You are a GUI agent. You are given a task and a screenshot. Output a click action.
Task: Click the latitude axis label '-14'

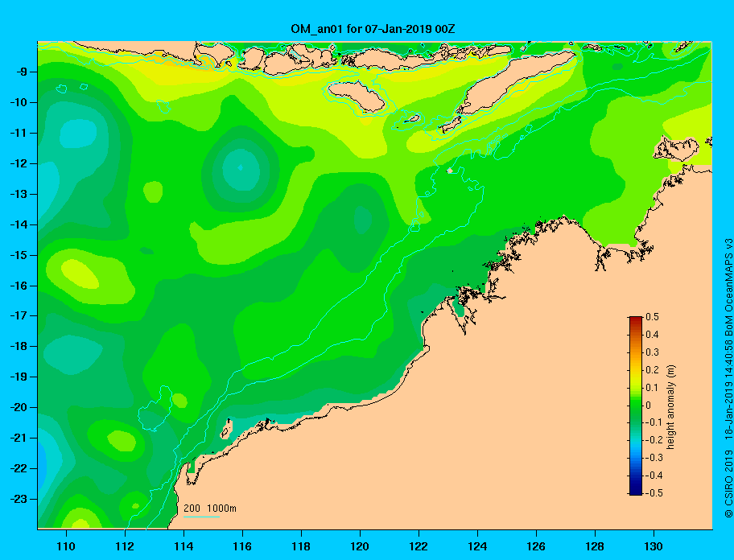[x=19, y=224]
